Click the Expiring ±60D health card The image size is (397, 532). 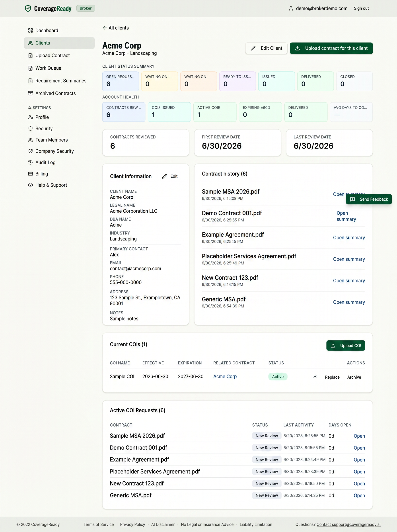(260, 112)
